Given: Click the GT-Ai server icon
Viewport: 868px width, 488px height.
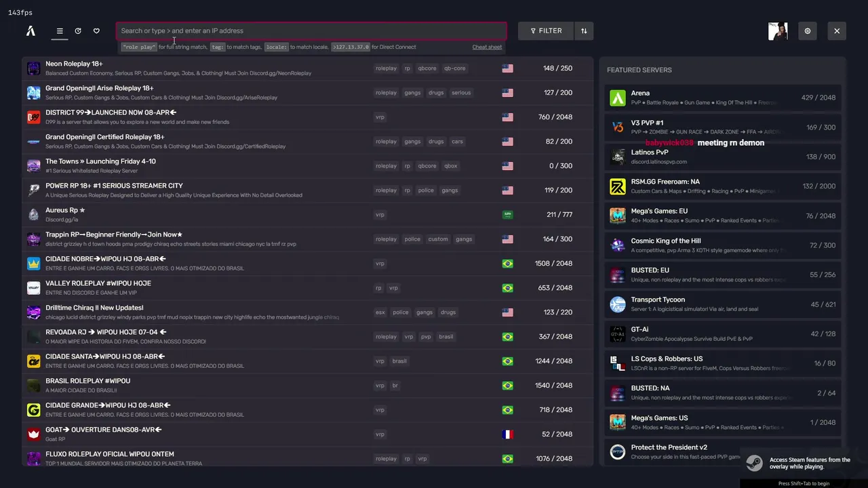Looking at the screenshot, I should [618, 334].
